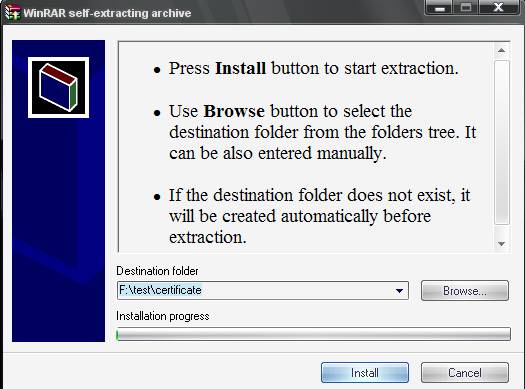Click the SFX box logo image
This screenshot has height=389, width=525.
tap(59, 87)
